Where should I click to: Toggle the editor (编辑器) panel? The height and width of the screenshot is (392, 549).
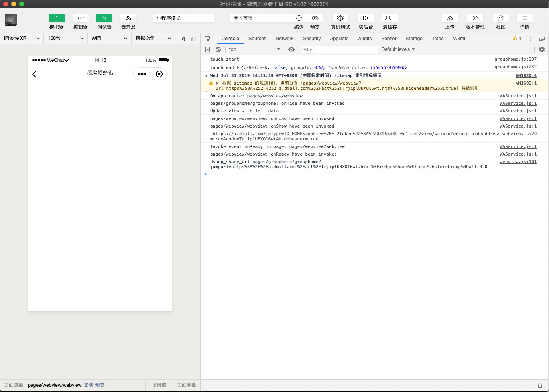click(81, 18)
